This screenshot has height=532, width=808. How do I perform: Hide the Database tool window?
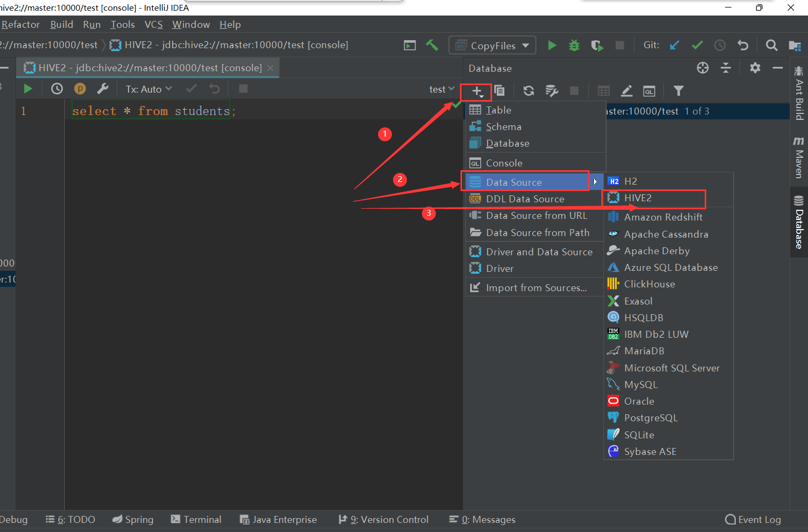[777, 68]
